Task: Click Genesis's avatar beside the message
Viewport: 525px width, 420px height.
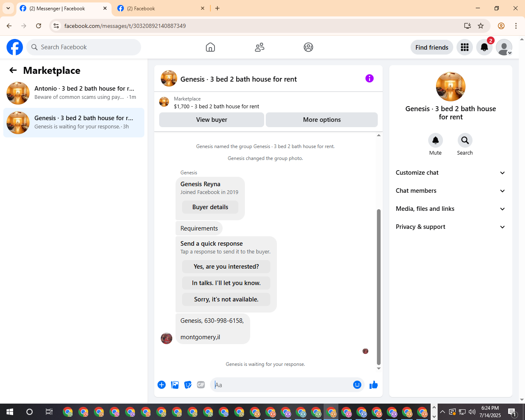Action: [x=167, y=338]
